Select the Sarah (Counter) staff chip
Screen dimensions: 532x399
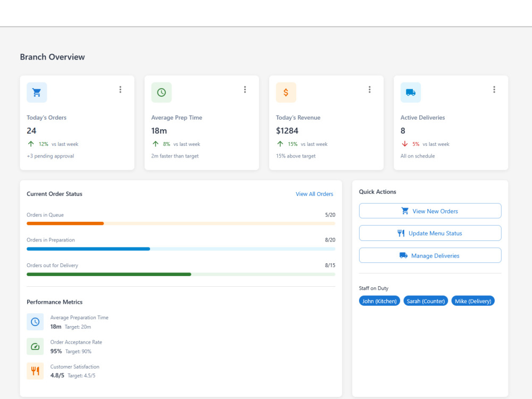click(426, 301)
